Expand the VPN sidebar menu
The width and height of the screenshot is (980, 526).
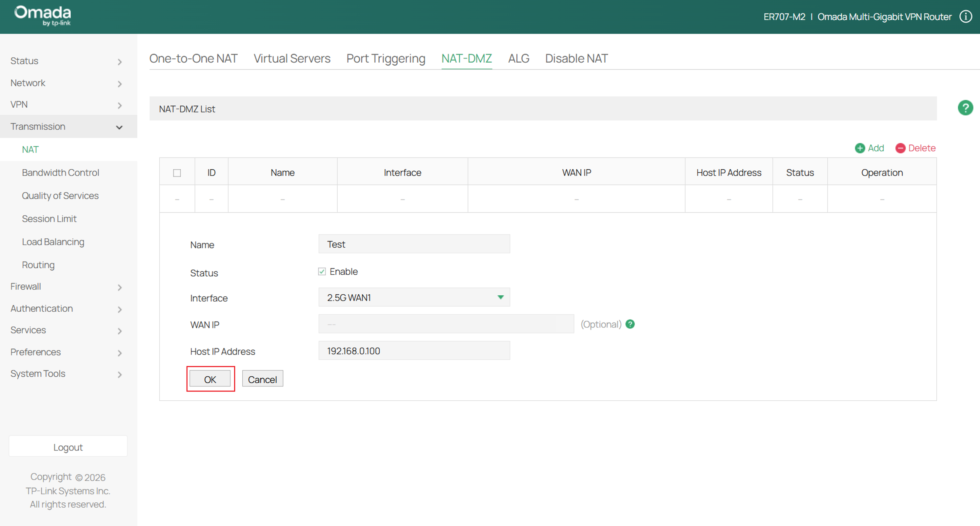(69, 105)
